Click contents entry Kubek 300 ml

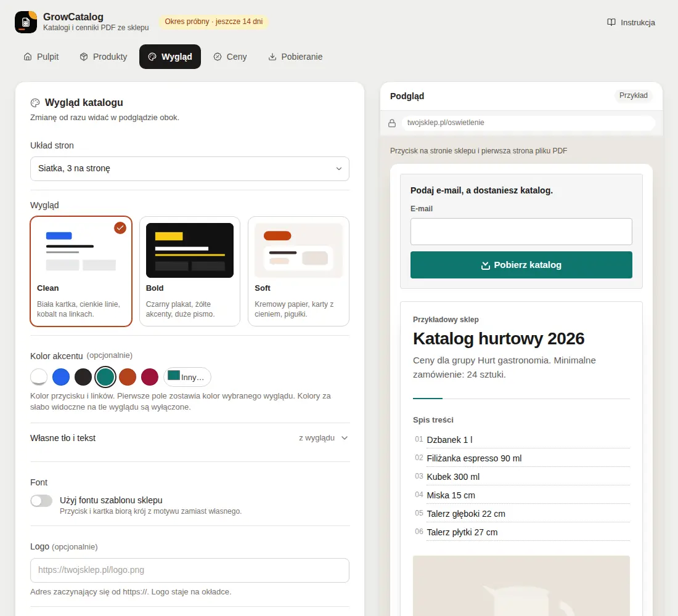coord(453,477)
